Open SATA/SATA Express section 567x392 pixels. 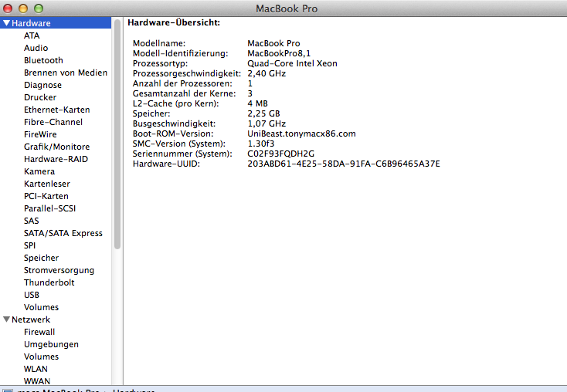coord(63,233)
